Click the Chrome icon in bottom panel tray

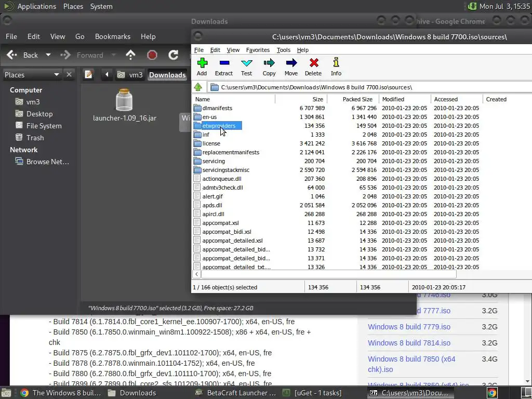click(x=492, y=393)
